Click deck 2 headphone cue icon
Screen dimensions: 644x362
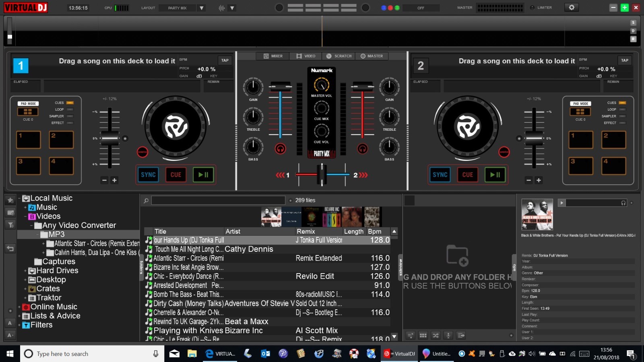click(x=362, y=149)
